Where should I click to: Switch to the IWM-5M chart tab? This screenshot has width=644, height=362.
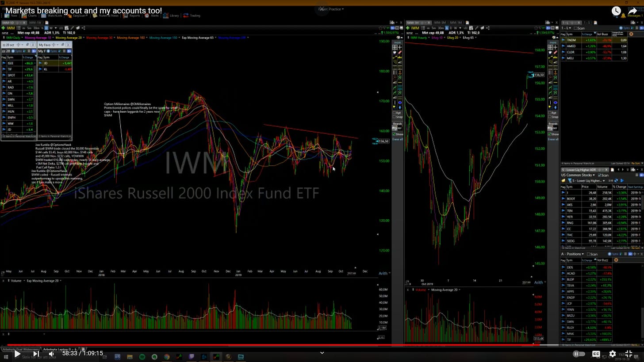click(x=440, y=23)
